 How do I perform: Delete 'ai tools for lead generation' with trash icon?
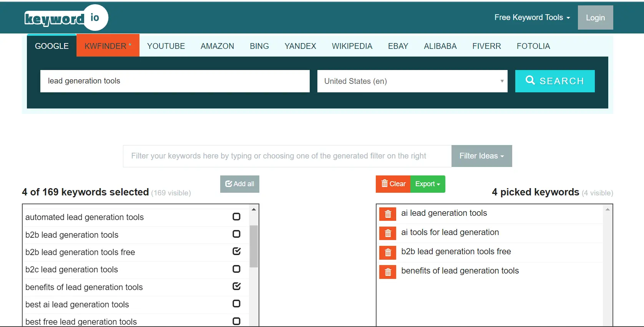[388, 233]
